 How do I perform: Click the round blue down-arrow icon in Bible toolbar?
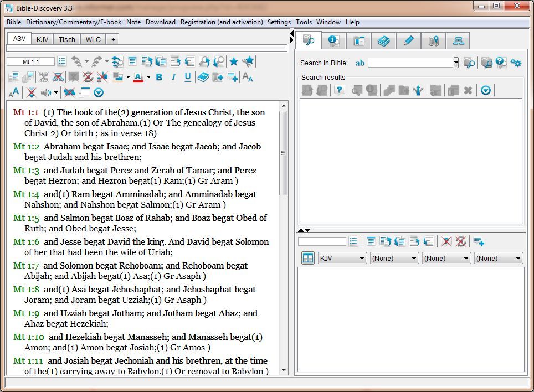tap(99, 92)
